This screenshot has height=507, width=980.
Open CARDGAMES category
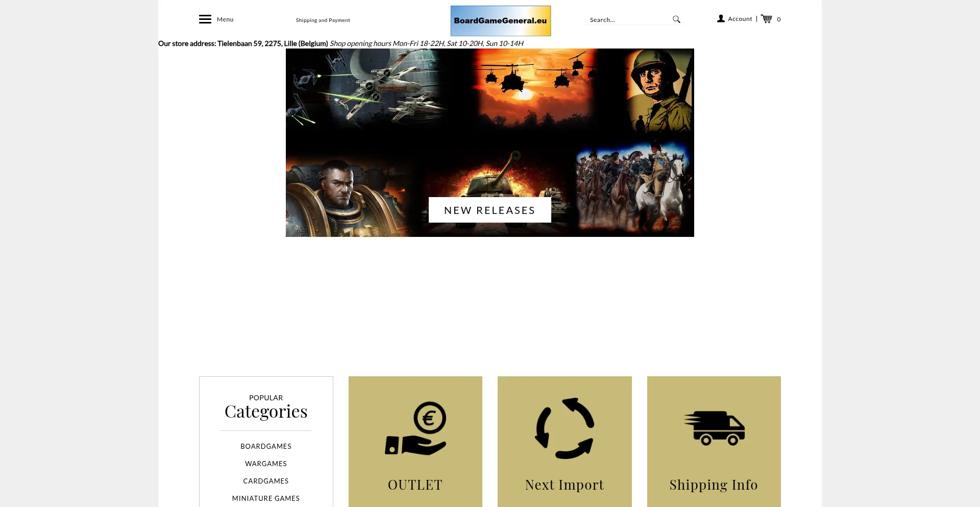[x=266, y=481]
